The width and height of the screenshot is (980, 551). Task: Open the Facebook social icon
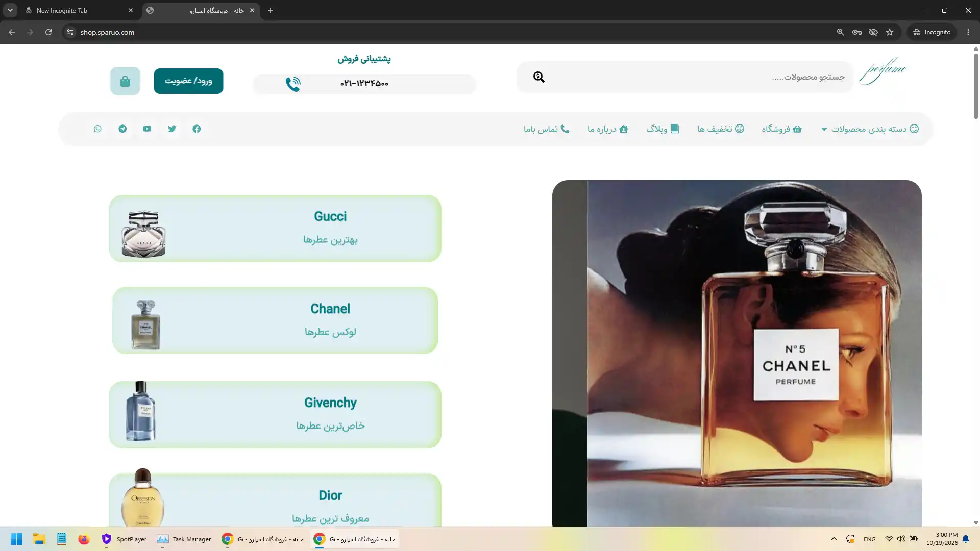pyautogui.click(x=197, y=129)
